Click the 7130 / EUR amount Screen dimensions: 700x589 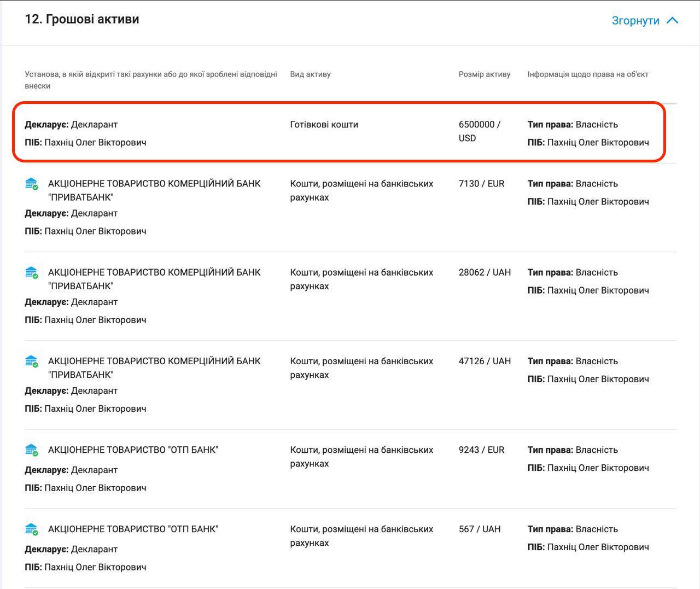(x=481, y=184)
